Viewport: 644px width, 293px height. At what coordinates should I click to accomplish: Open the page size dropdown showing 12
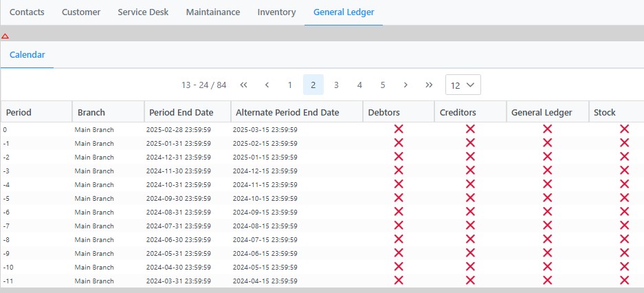[x=463, y=85]
